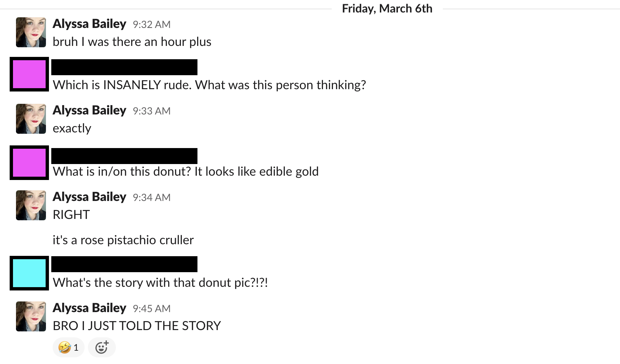Click the 9:32 AM timestamp
Screen dimensions: 620x364
pyautogui.click(x=152, y=25)
